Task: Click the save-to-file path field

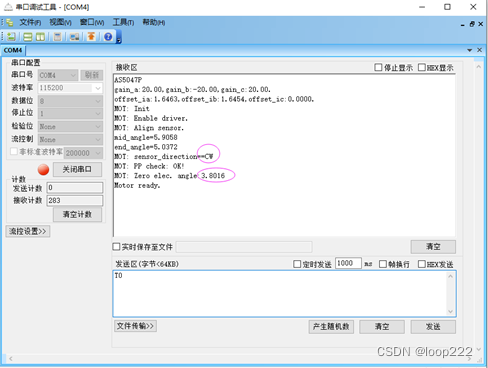Action: tap(244, 247)
